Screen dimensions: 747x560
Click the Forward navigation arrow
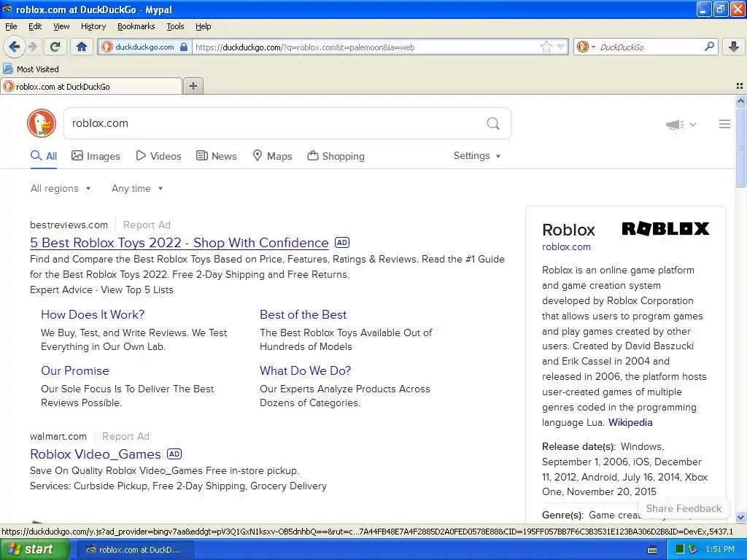pos(33,47)
